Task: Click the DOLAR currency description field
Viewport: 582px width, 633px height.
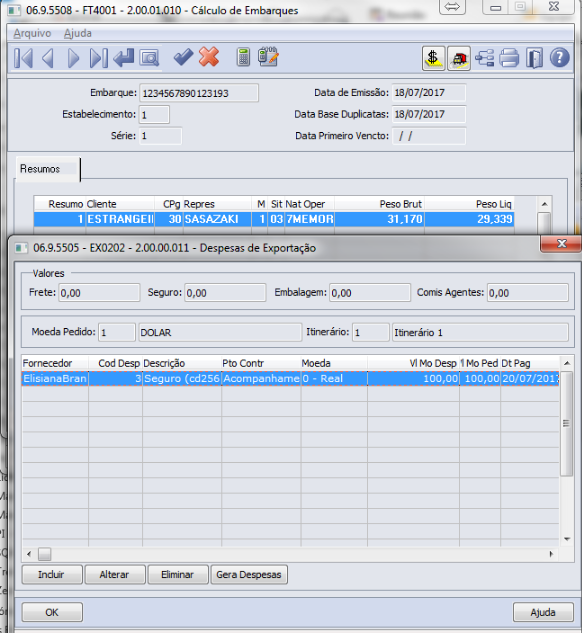Action: [x=220, y=332]
